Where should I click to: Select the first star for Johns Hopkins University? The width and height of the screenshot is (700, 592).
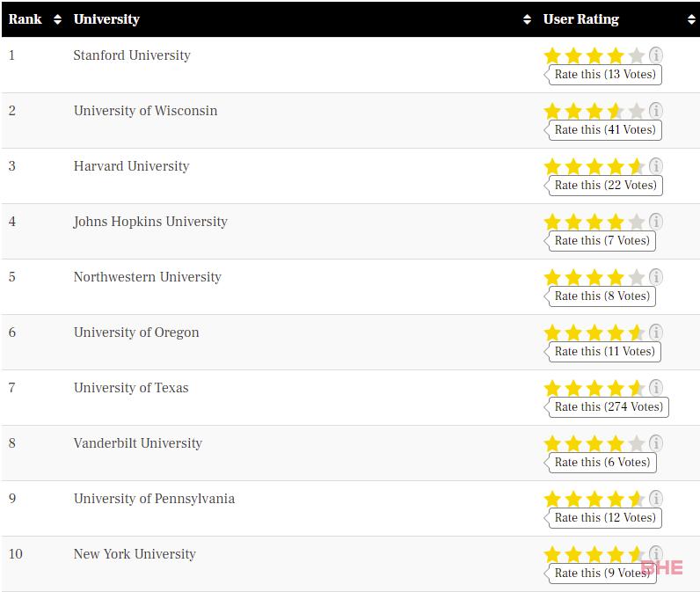coord(552,222)
